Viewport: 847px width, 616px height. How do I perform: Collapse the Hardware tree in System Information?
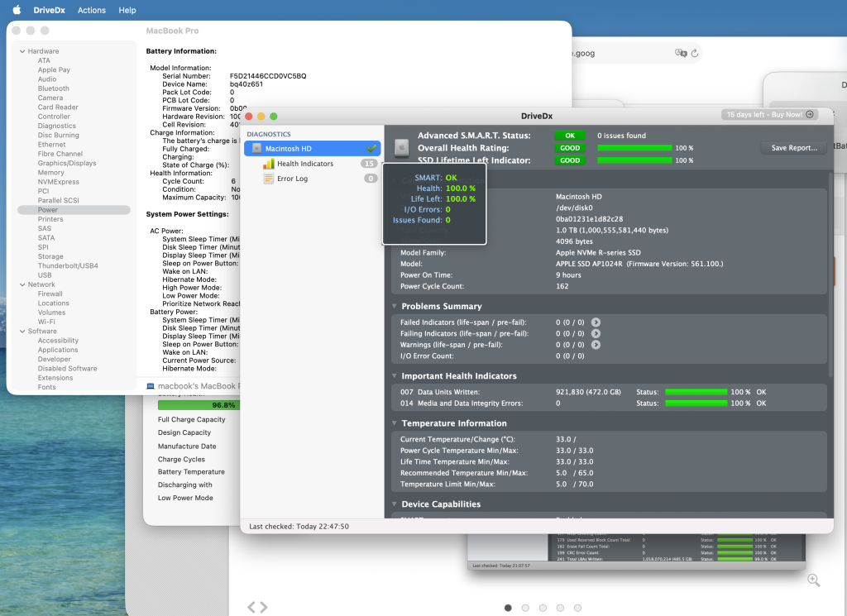click(x=22, y=51)
